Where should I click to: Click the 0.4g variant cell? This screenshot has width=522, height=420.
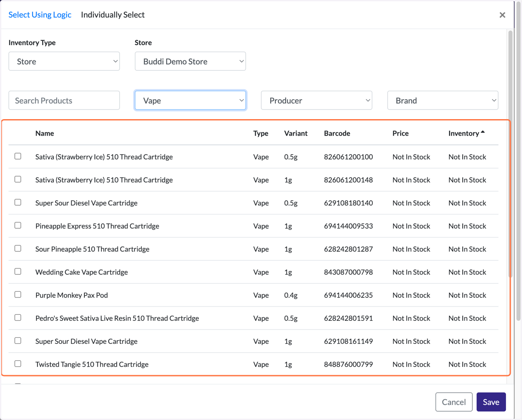(291, 295)
